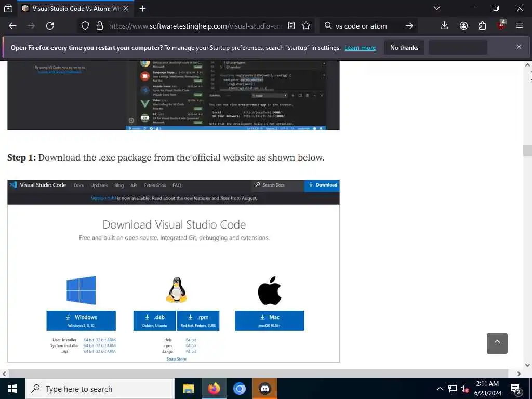Viewport: 532px width, 399px height.
Task: Click the search magnifier icon
Action: coord(328,26)
